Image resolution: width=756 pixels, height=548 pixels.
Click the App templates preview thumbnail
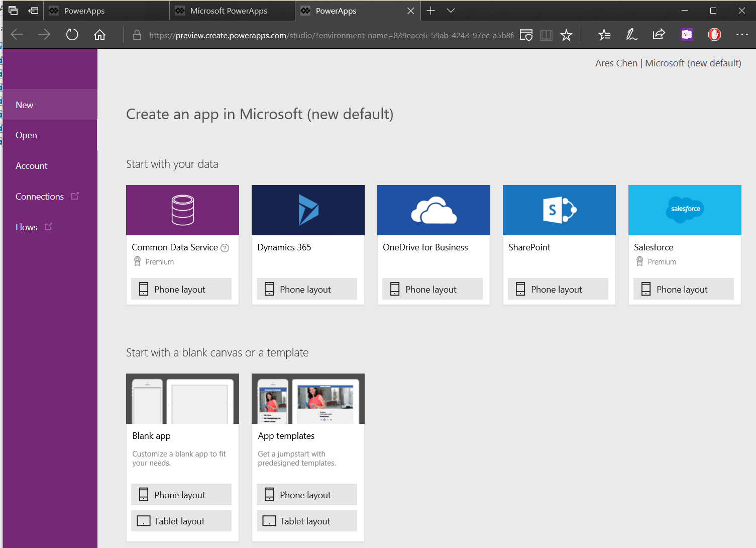pos(307,399)
